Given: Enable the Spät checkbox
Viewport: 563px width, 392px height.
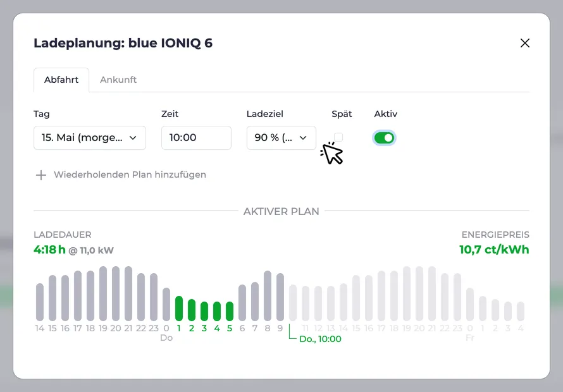Looking at the screenshot, I should point(338,137).
